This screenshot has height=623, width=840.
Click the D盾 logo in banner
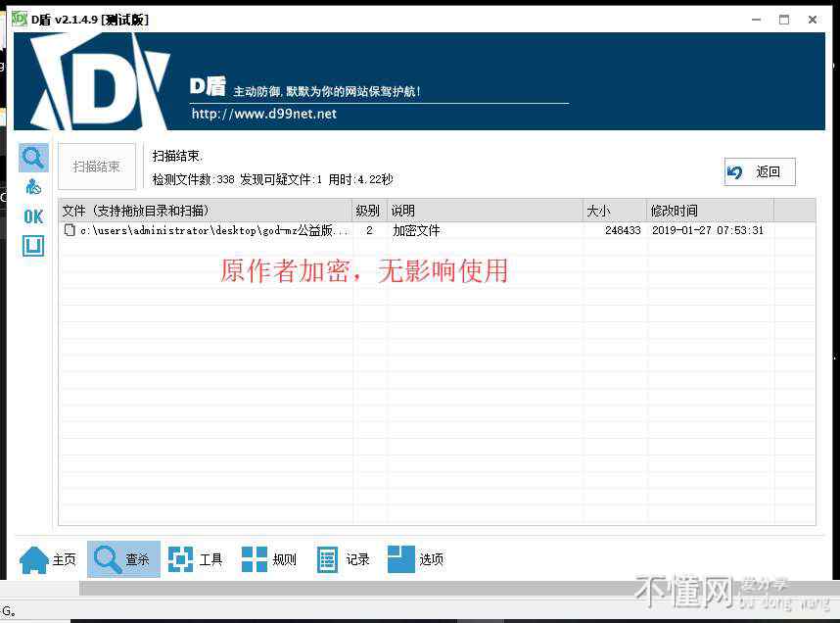[x=100, y=81]
